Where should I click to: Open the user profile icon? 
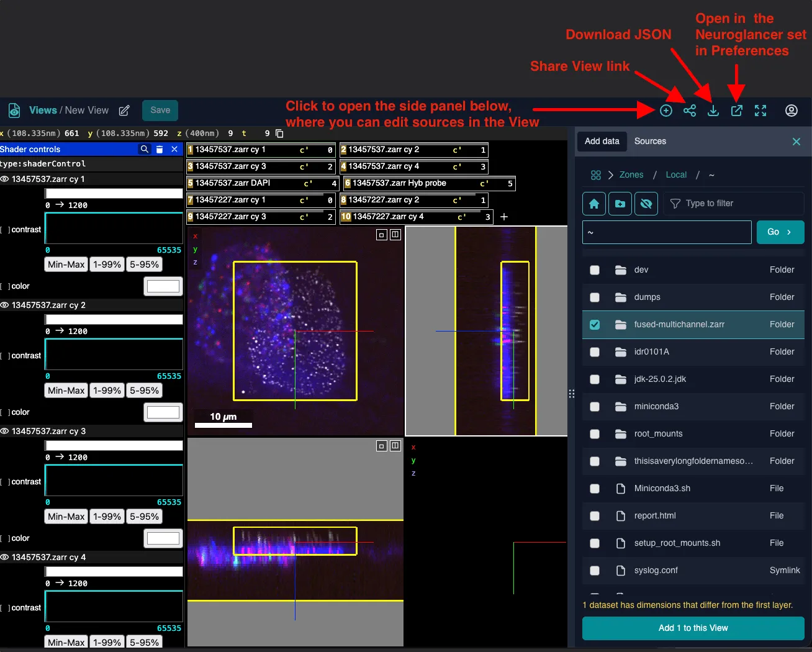(x=792, y=111)
